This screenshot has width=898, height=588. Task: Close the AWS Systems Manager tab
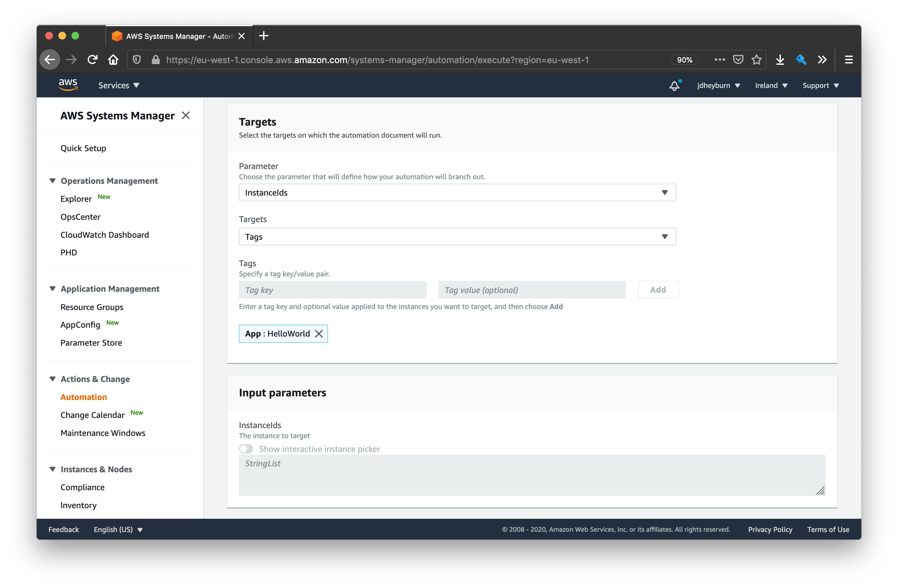point(242,36)
